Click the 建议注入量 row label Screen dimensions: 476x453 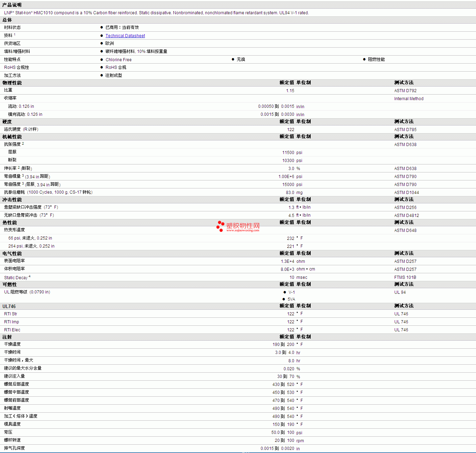point(14,376)
